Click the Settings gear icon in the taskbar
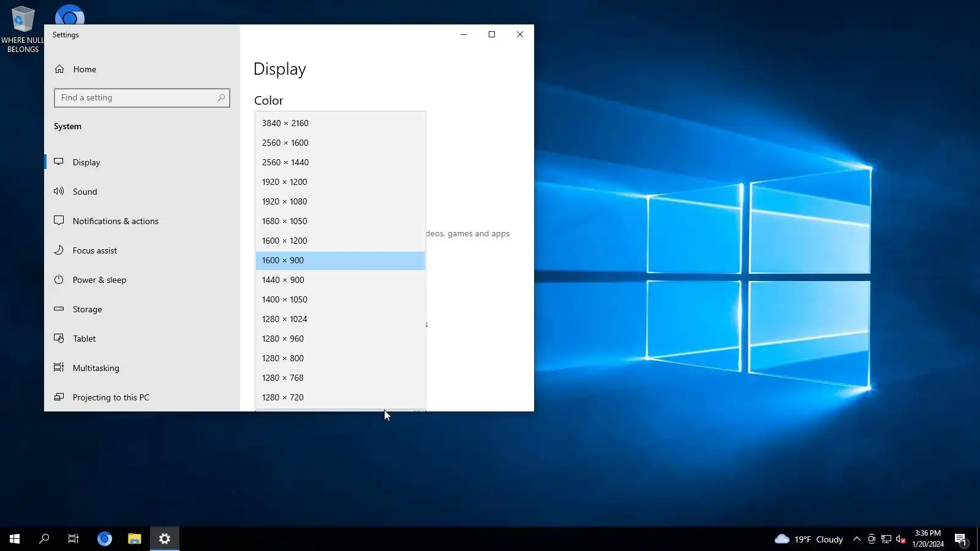 165,539
